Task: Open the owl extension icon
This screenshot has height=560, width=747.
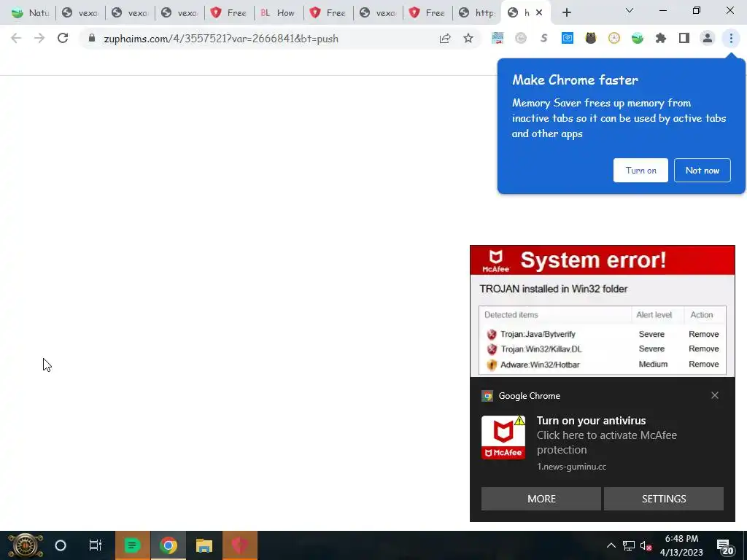Action: tap(591, 39)
